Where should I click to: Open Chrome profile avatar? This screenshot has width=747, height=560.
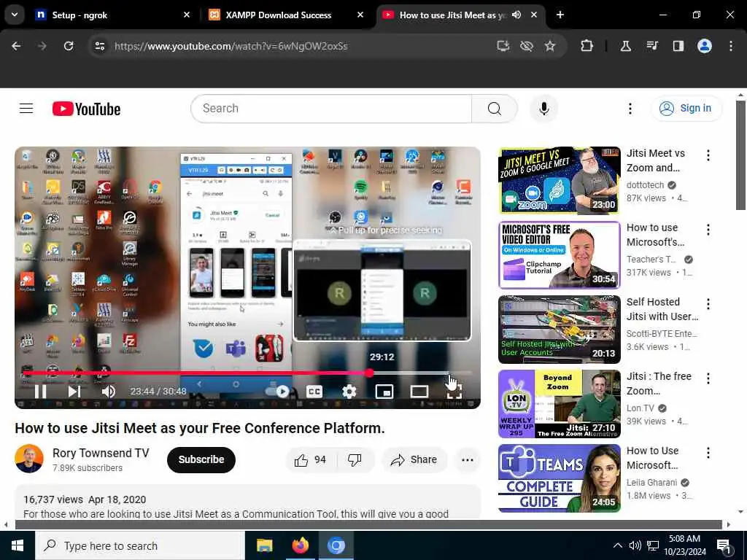705,46
